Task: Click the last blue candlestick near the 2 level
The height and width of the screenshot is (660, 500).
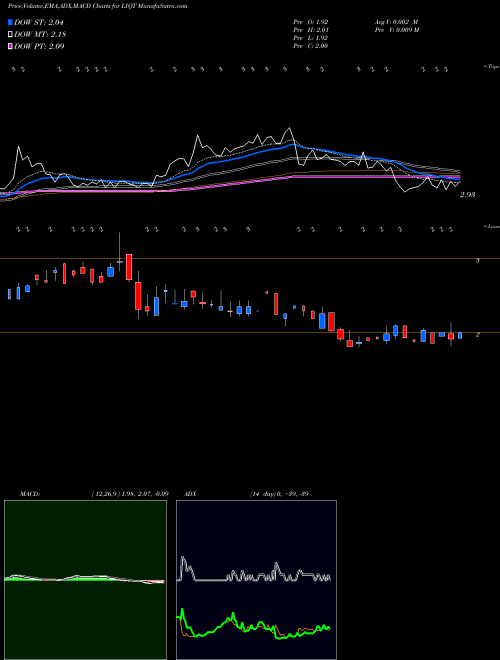Action: [x=460, y=335]
